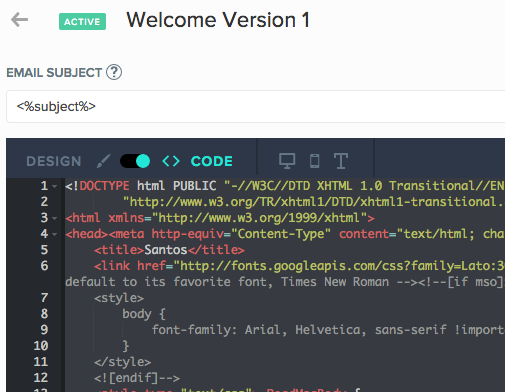
Task: Click the googleapis link href line
Action: coord(299,266)
